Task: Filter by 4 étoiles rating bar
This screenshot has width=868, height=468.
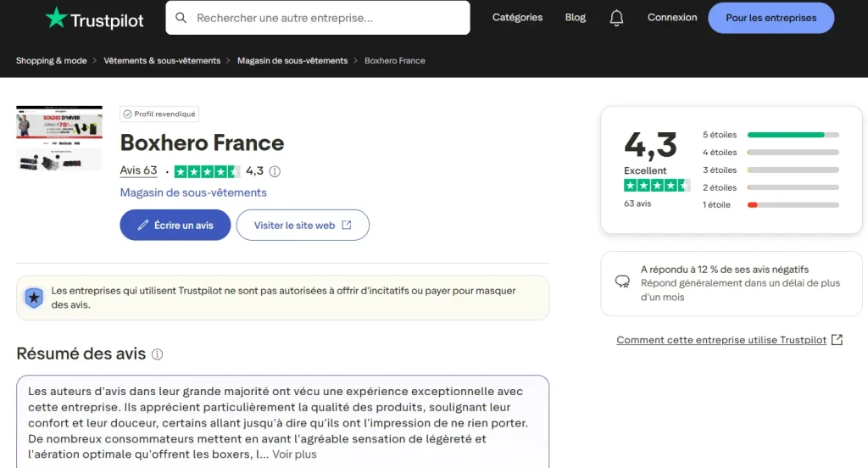Action: [x=771, y=153]
